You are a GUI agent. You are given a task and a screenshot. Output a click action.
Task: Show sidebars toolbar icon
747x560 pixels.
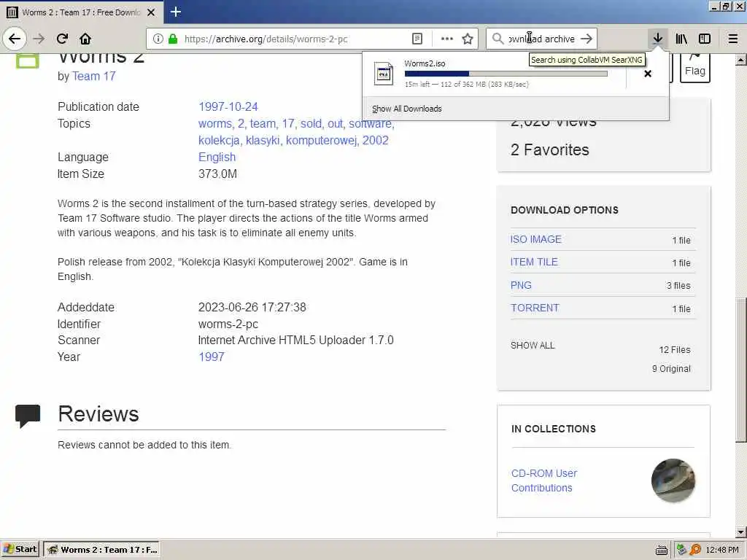click(x=705, y=39)
